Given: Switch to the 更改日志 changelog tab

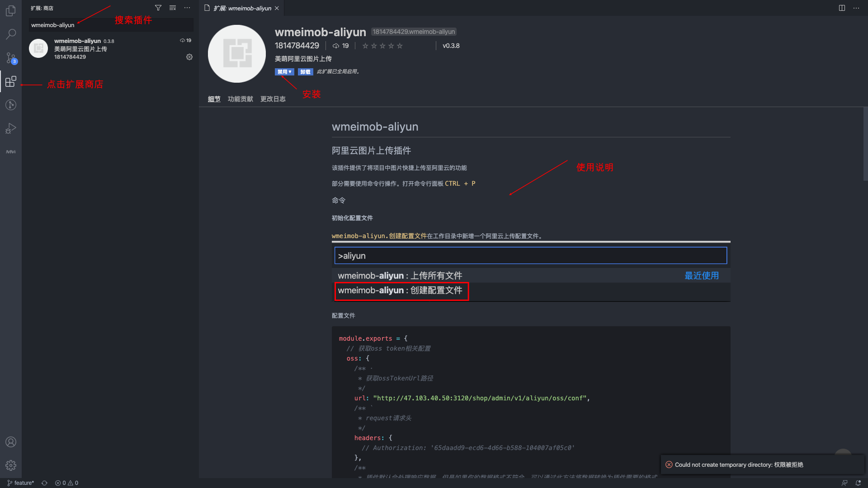Looking at the screenshot, I should tap(273, 99).
